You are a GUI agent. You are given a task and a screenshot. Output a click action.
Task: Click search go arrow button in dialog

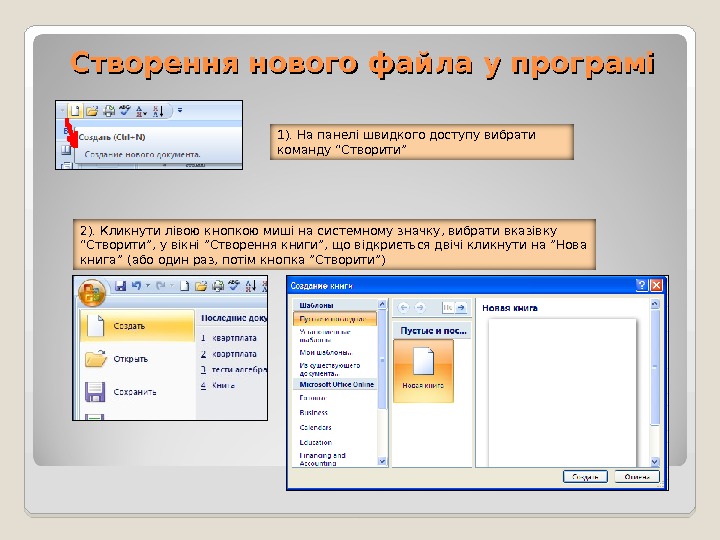click(461, 307)
